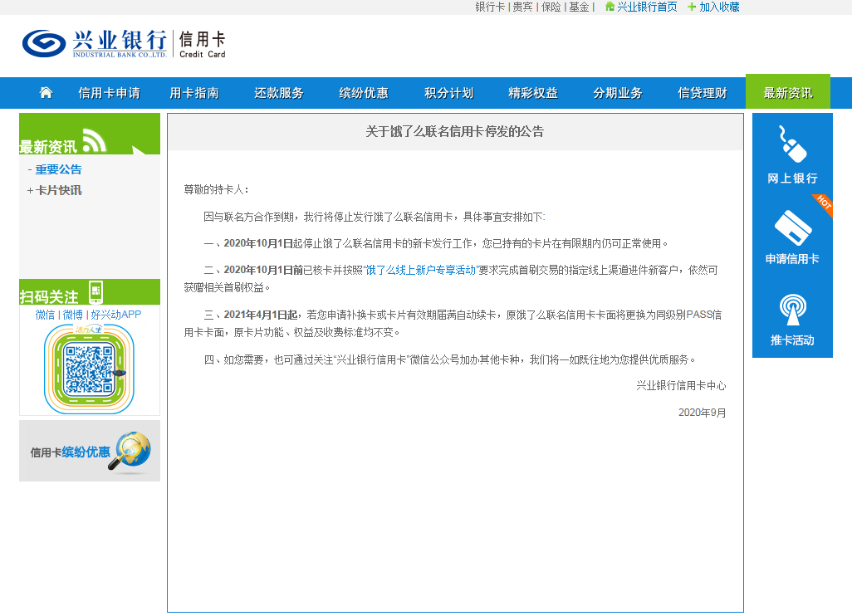Open the 推卡活动 antenna icon
The width and height of the screenshot is (852, 616).
tap(793, 310)
